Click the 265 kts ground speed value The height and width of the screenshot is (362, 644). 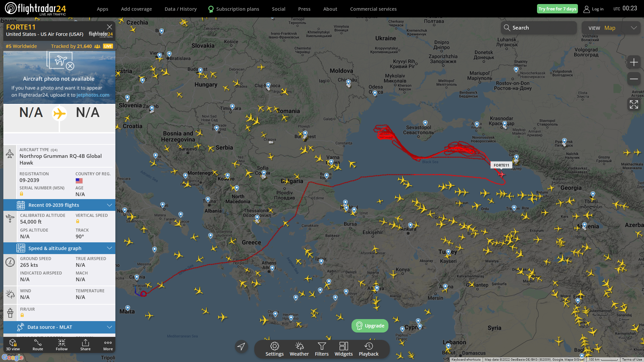pos(29,265)
